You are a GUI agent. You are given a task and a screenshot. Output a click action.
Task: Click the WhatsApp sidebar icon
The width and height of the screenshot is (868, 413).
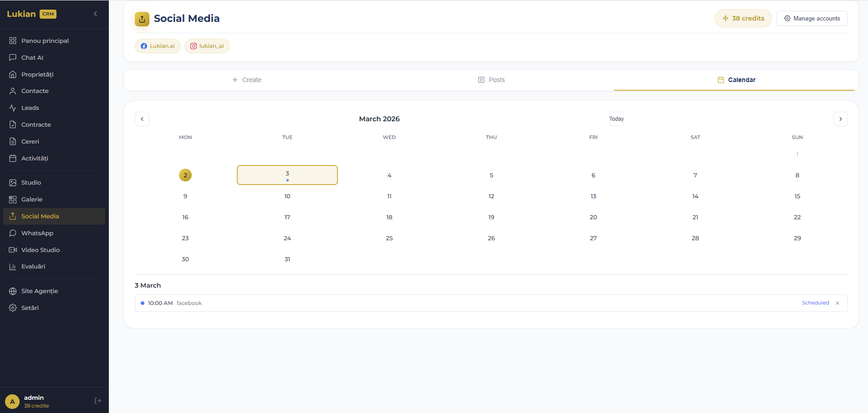(x=13, y=233)
